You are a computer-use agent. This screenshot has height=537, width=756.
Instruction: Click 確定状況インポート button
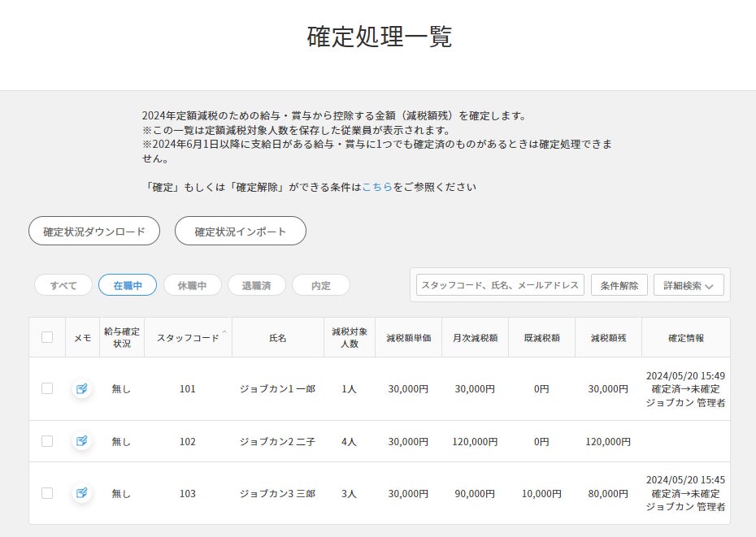[x=240, y=231]
